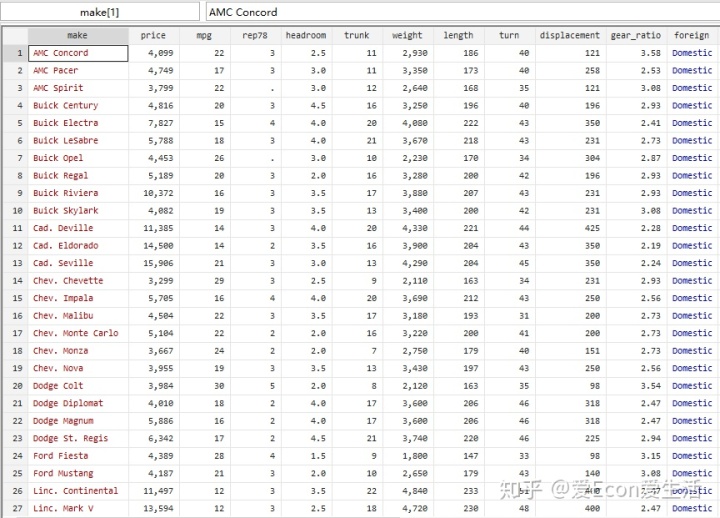720x518 pixels.
Task: Select the foreign column header
Action: point(692,35)
